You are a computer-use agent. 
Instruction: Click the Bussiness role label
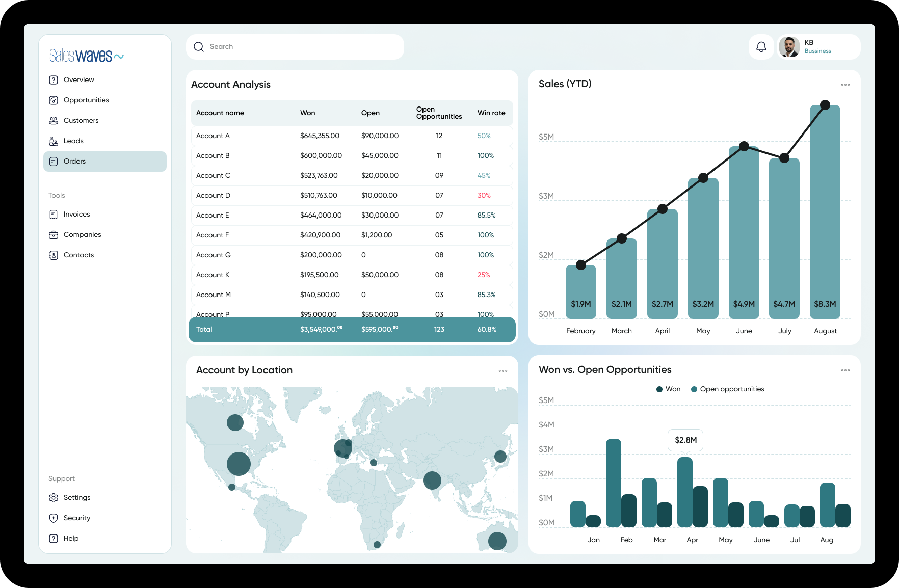coord(817,51)
